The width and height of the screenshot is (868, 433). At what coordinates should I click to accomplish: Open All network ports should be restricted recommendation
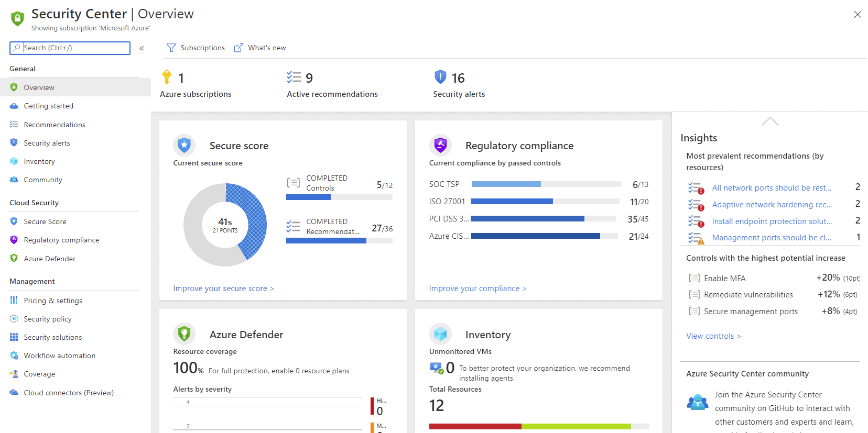coord(772,188)
